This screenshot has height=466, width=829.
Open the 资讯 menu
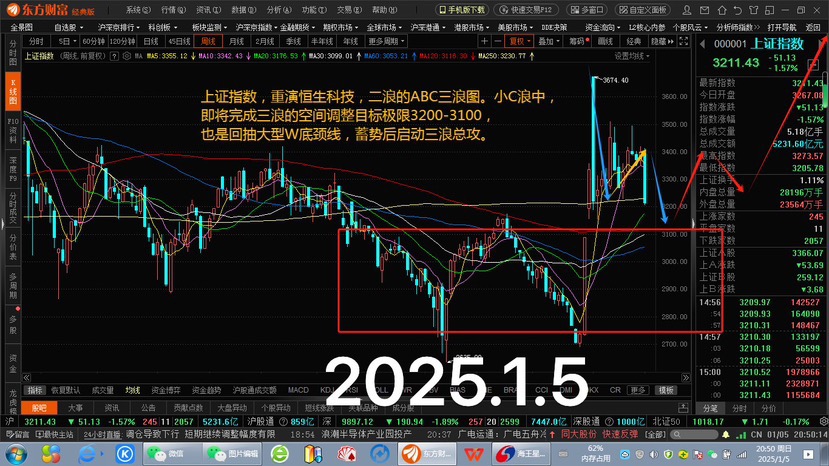point(208,10)
